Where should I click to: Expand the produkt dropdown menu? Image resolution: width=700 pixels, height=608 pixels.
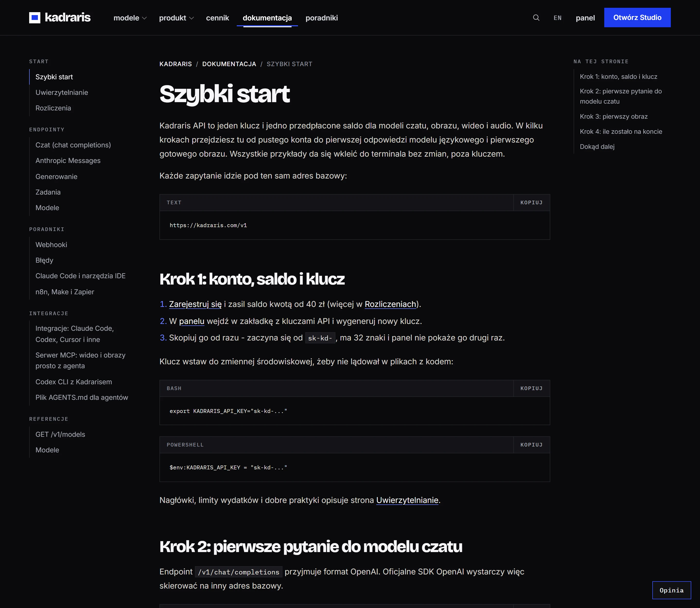tap(176, 18)
